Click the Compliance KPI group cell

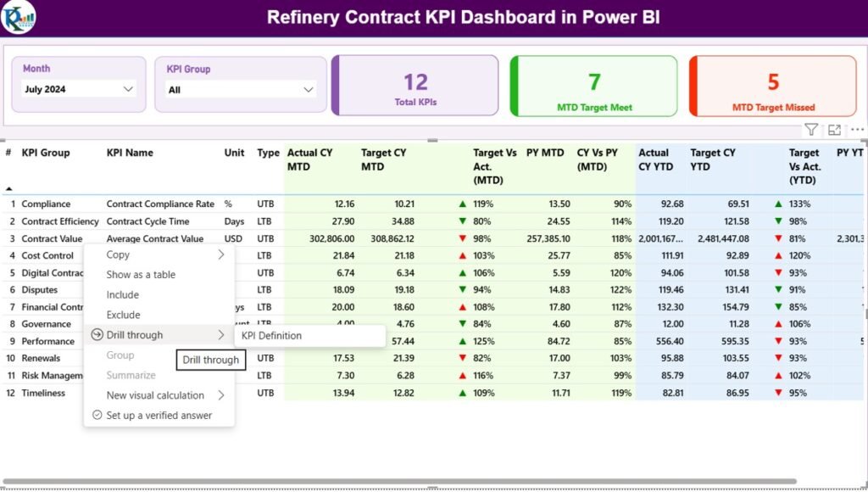46,204
